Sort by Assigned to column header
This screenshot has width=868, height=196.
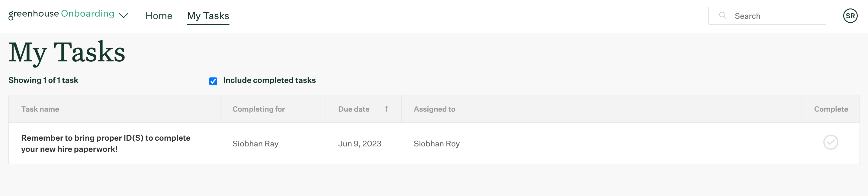[434, 109]
